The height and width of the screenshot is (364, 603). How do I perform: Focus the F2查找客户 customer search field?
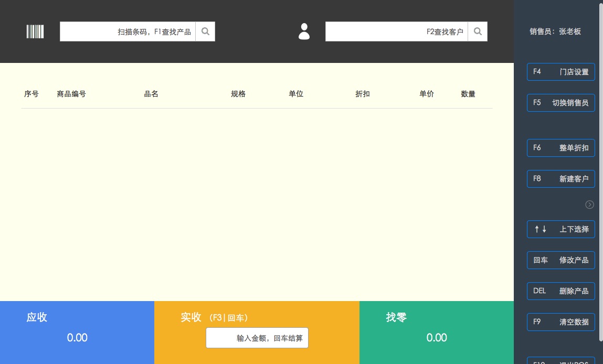396,31
